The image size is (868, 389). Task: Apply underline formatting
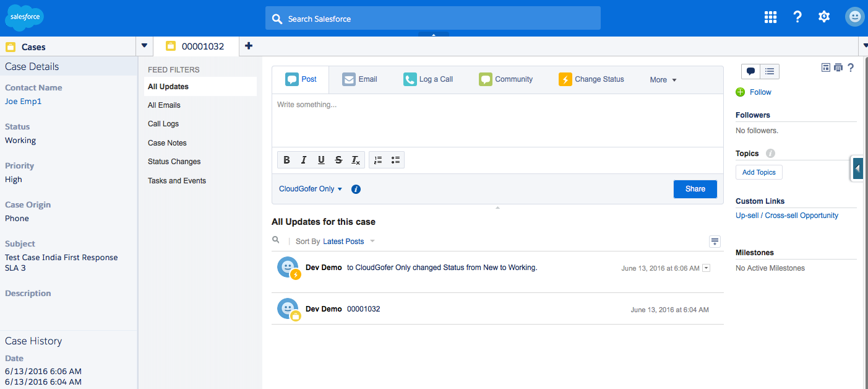coord(321,160)
